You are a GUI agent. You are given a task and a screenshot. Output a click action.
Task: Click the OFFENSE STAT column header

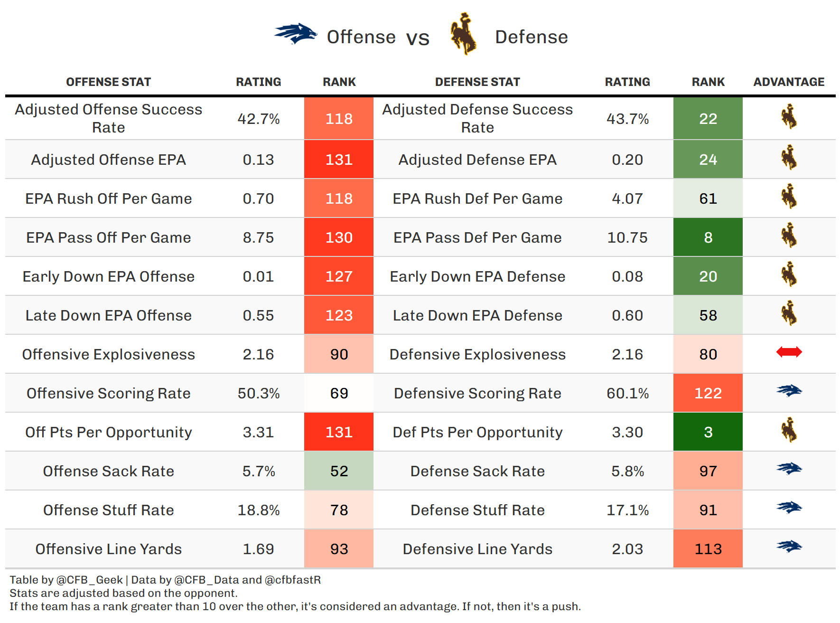coord(108,82)
